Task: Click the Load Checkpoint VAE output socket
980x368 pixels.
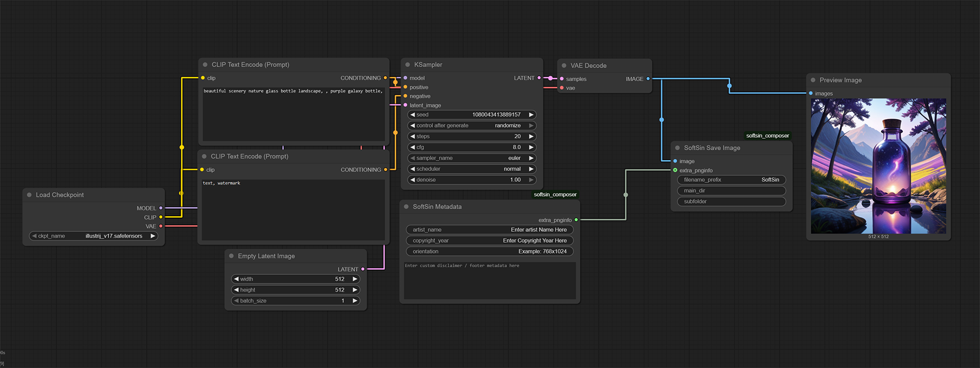Action: tap(161, 226)
